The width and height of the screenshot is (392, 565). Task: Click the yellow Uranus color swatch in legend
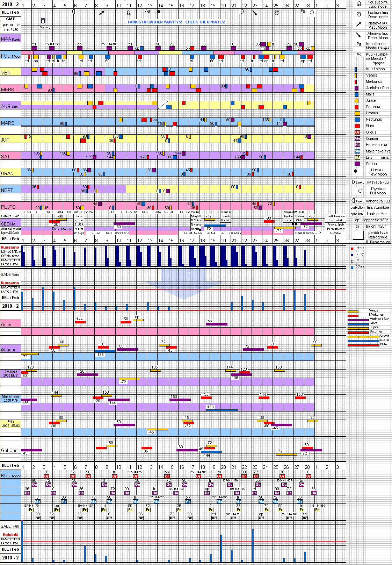(x=357, y=113)
